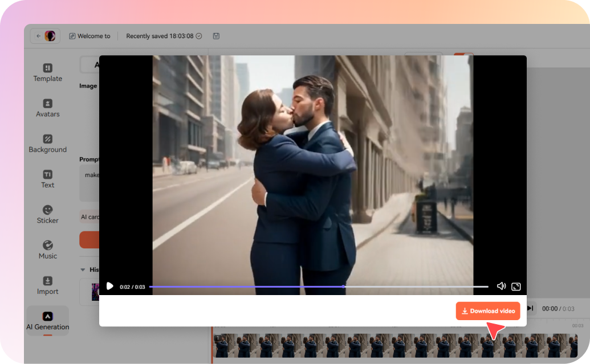Screen dimensions: 590x364
Task: Open the Template sidebar panel
Action: [x=47, y=73]
